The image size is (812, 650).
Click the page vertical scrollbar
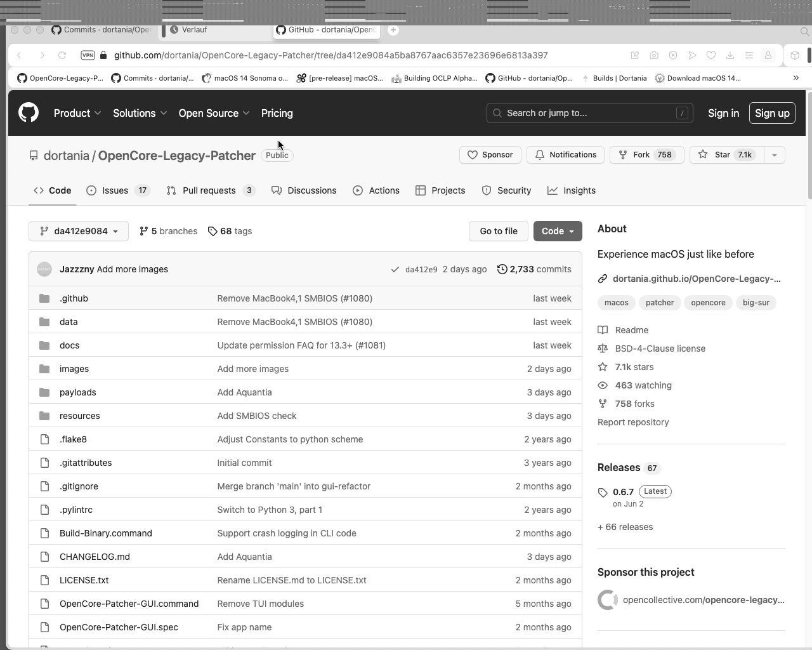pos(809,146)
